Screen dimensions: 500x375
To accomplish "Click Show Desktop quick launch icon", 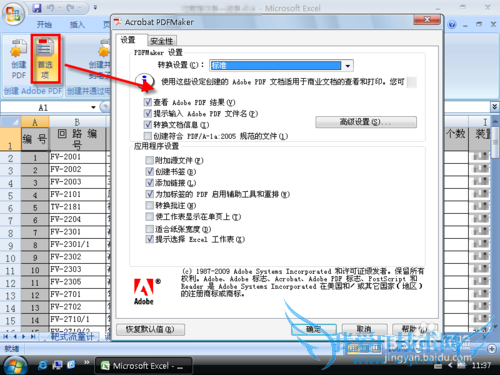I will pyautogui.click(x=57, y=365).
